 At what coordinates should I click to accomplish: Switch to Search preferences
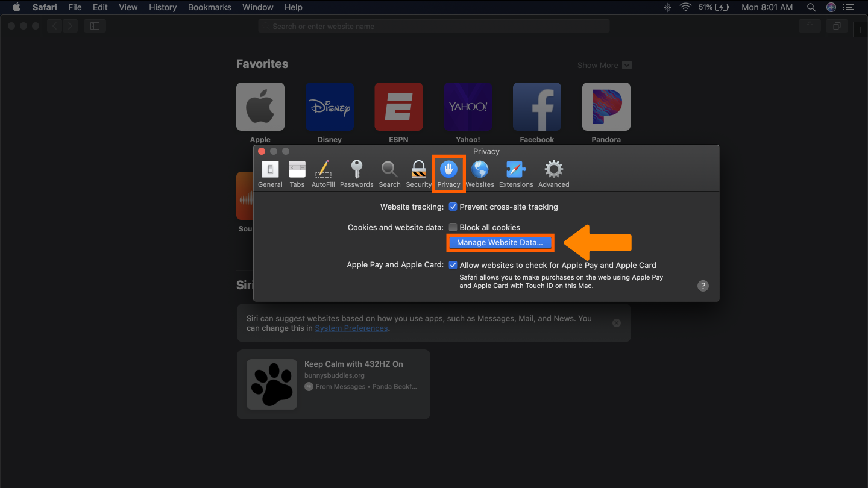389,174
